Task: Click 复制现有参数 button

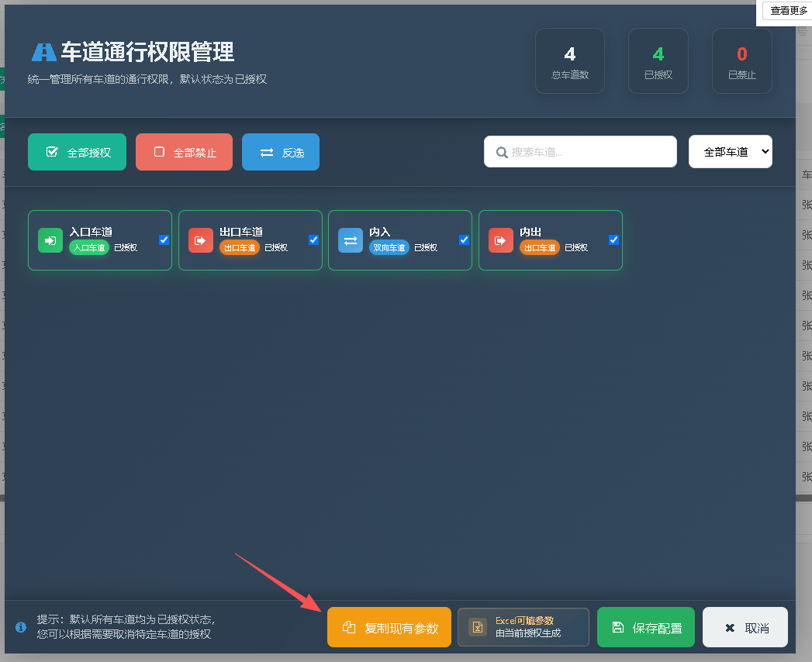Action: [389, 627]
